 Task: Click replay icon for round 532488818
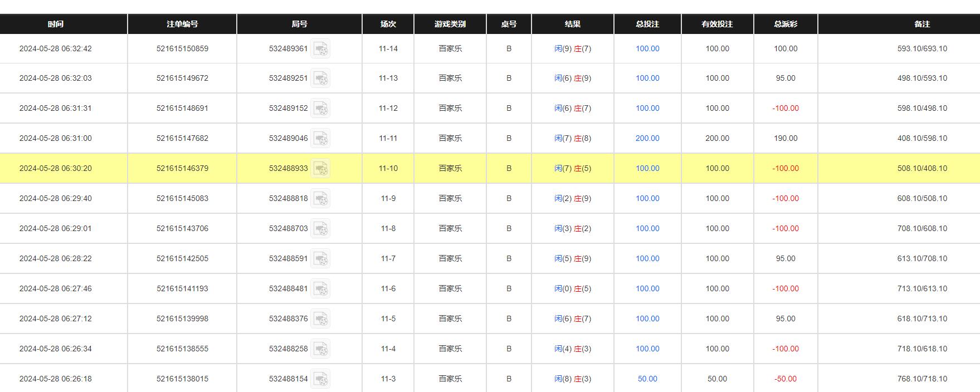point(320,199)
